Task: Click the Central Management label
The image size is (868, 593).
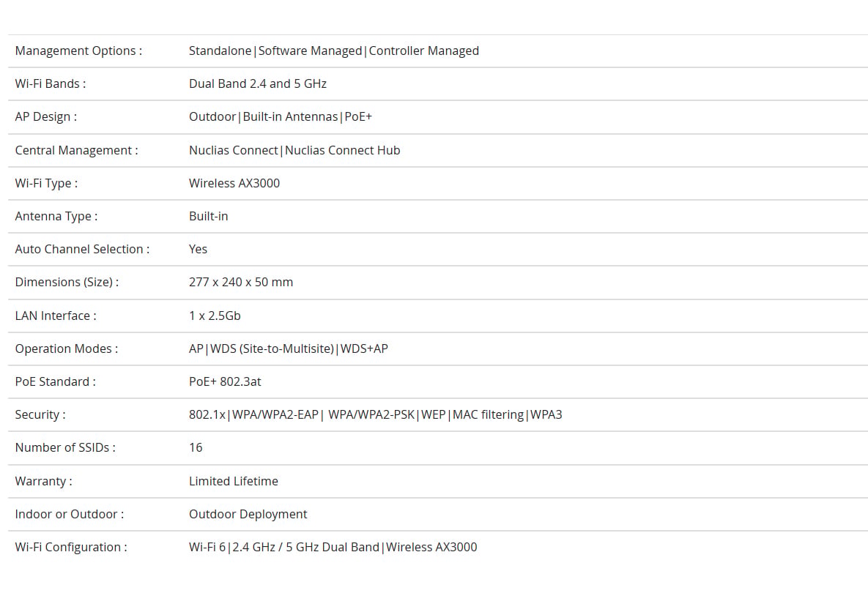Action: (x=76, y=151)
